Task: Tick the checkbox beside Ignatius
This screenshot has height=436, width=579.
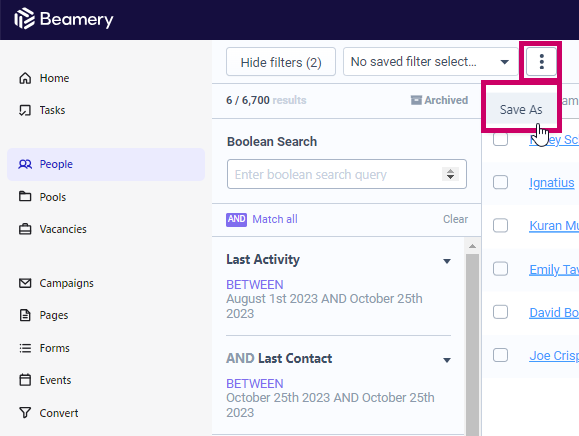Action: coord(500,182)
